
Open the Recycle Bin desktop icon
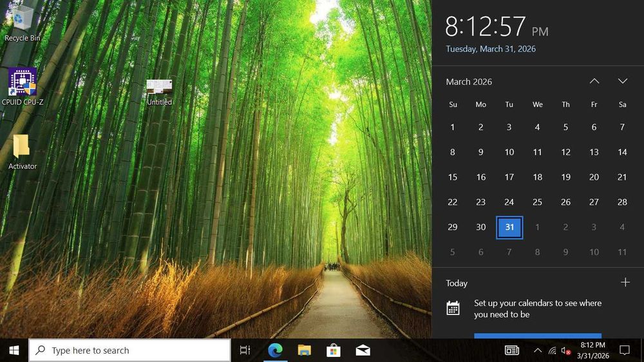[x=22, y=23]
